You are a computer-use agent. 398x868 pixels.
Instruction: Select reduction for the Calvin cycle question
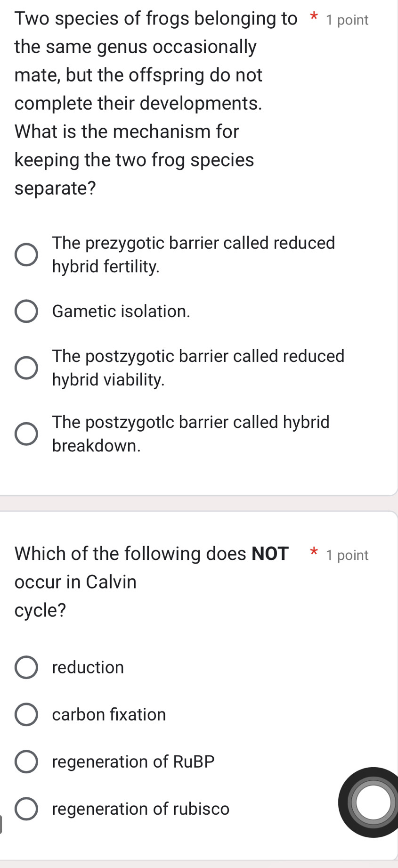pyautogui.click(x=26, y=667)
